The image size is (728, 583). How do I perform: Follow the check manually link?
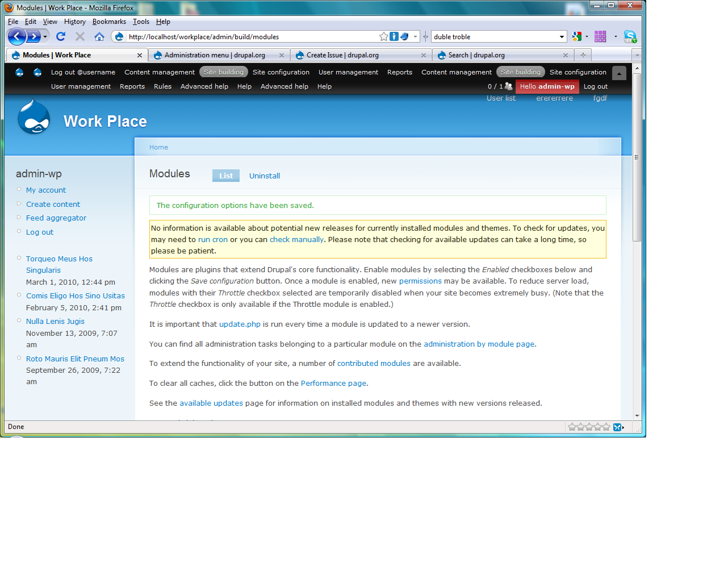pyautogui.click(x=295, y=239)
